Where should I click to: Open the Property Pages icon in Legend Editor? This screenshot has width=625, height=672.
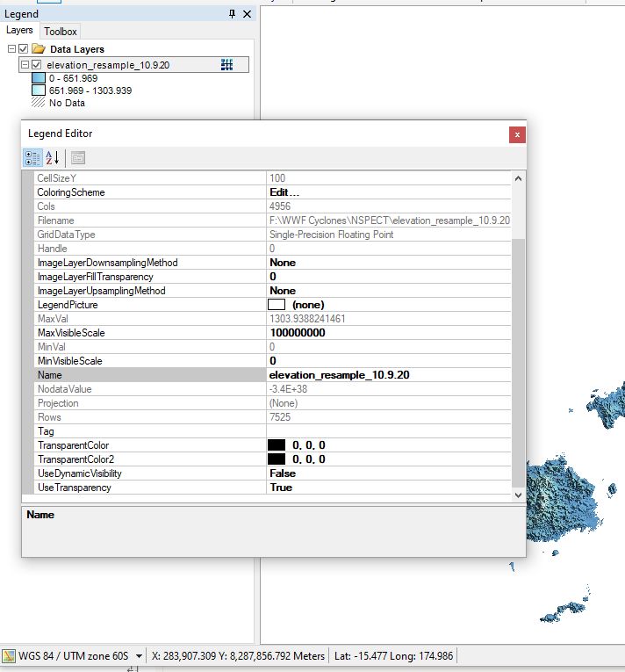click(78, 158)
